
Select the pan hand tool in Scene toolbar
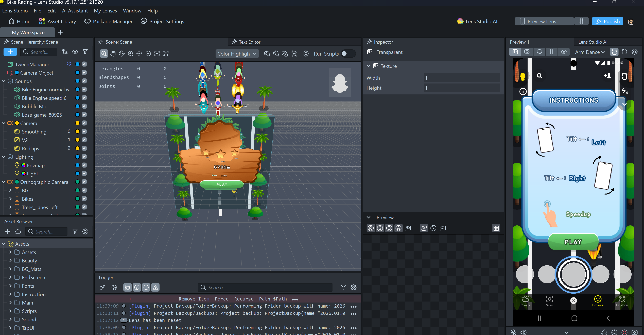(x=113, y=54)
